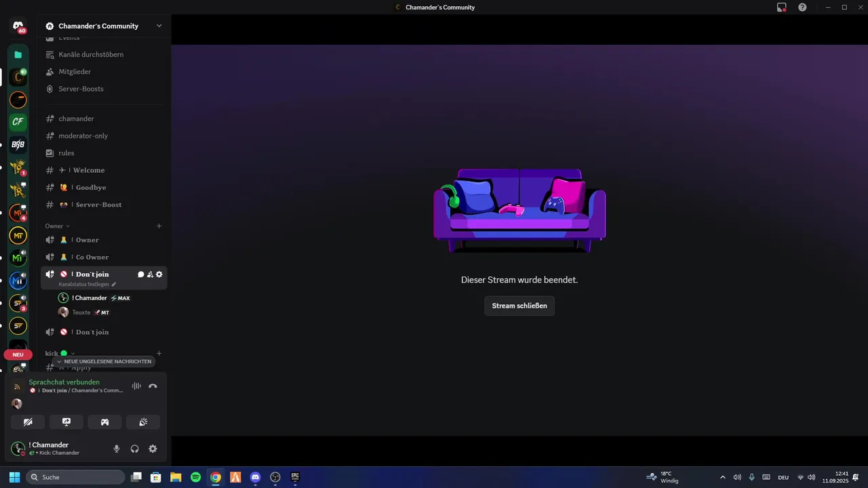Share your screen button
Viewport: 868px width, 488px height.
tap(66, 422)
